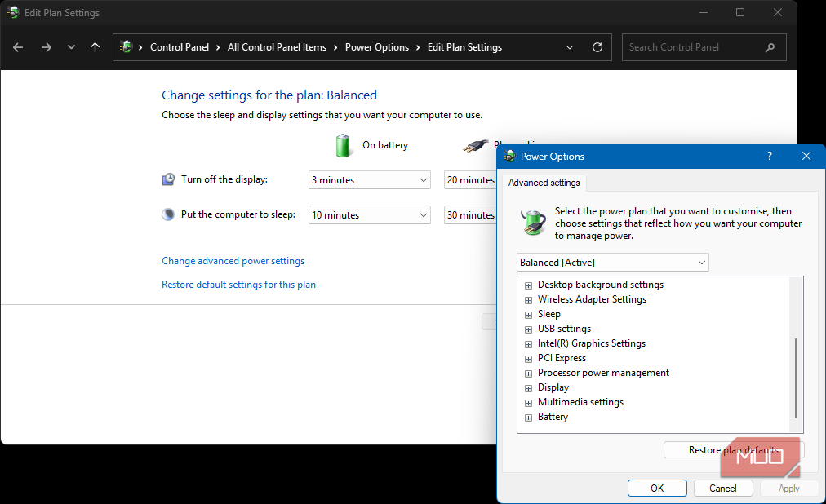Click the Power Options dialog title icon

point(509,157)
